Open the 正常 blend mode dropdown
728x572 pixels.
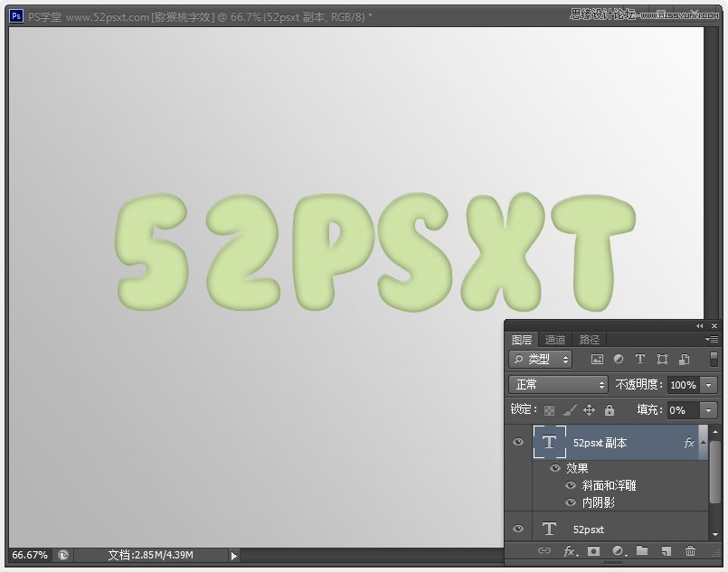[x=558, y=385]
